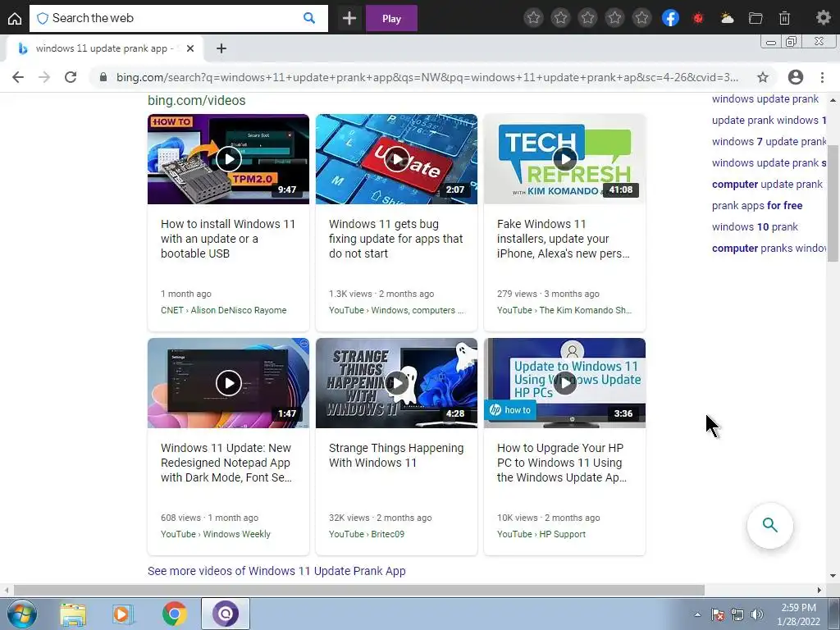Click the third star bookmark slot

coord(587,18)
